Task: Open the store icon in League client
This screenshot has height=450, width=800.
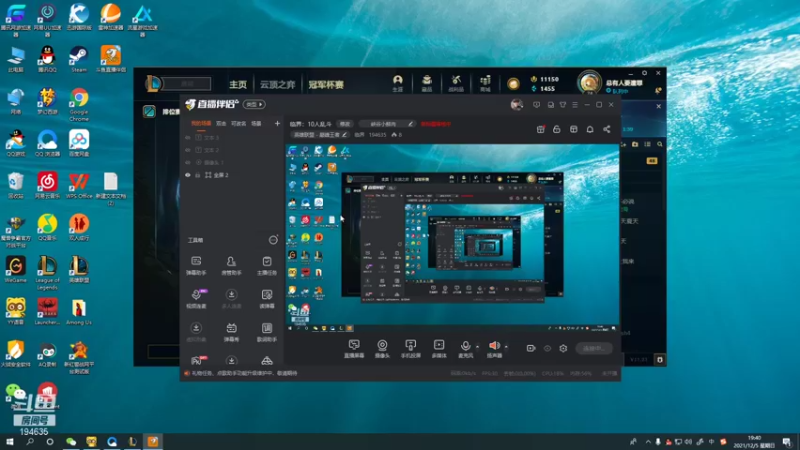Action: click(x=485, y=83)
